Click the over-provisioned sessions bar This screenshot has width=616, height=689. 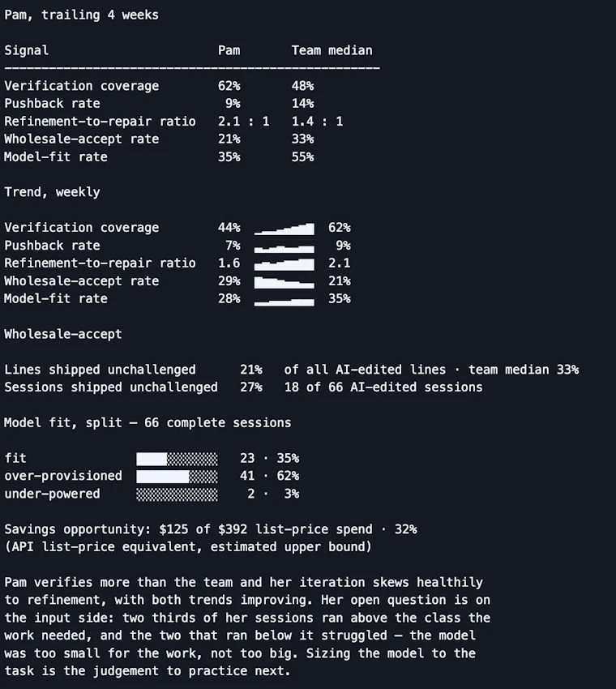tap(177, 477)
